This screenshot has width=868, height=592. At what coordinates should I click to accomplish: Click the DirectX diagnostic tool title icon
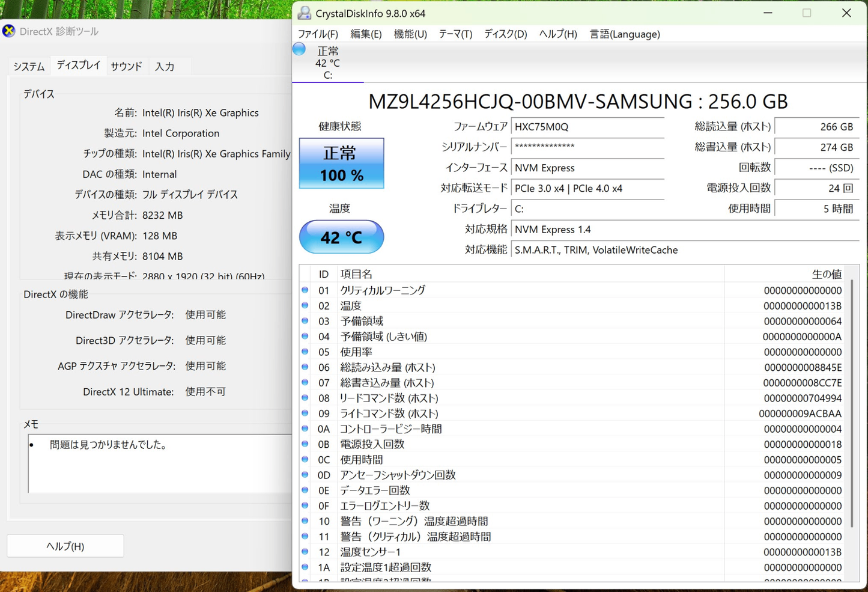click(8, 31)
